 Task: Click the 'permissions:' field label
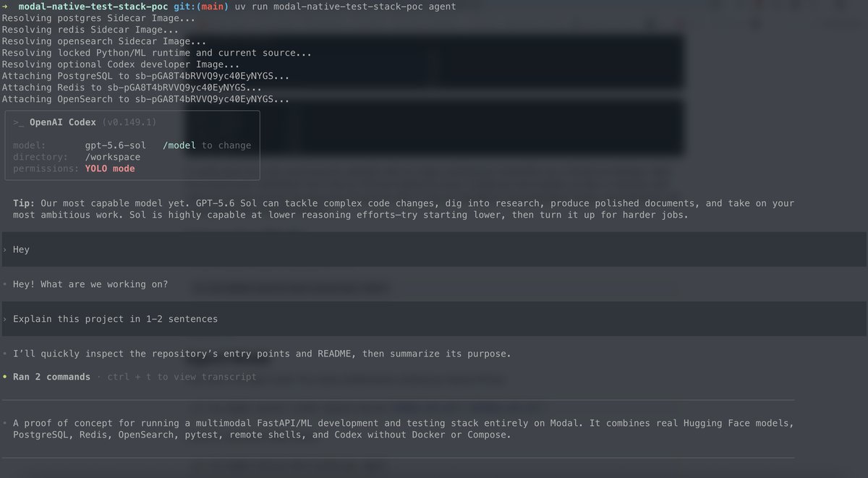[x=46, y=168]
